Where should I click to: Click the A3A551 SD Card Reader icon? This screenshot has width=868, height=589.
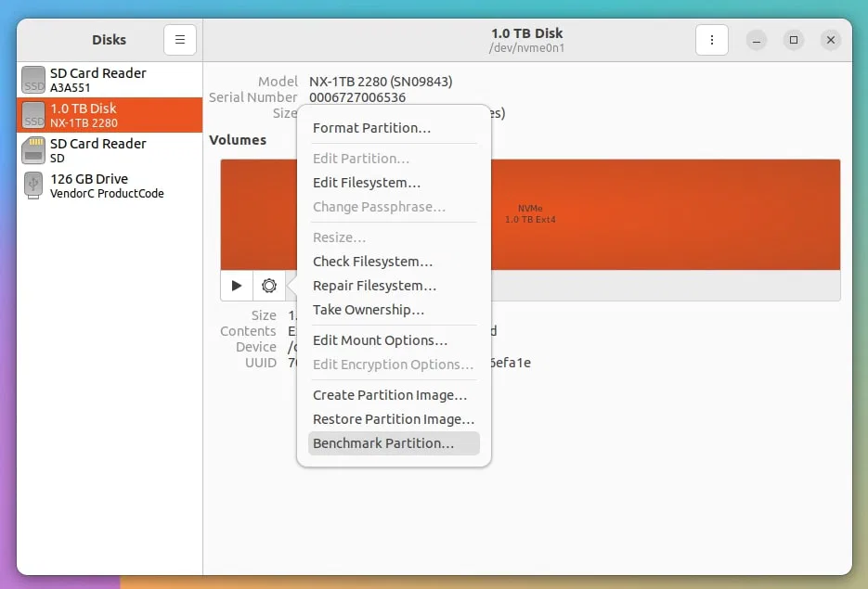(x=33, y=80)
